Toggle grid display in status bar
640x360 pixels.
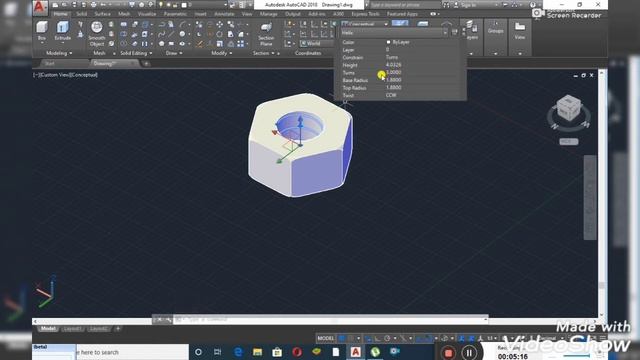pos(341,338)
